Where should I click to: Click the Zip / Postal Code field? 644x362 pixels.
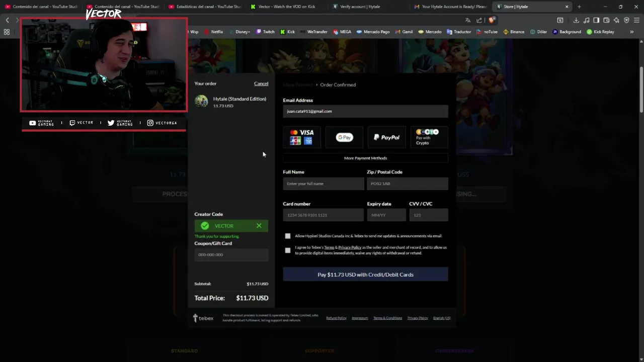(407, 184)
